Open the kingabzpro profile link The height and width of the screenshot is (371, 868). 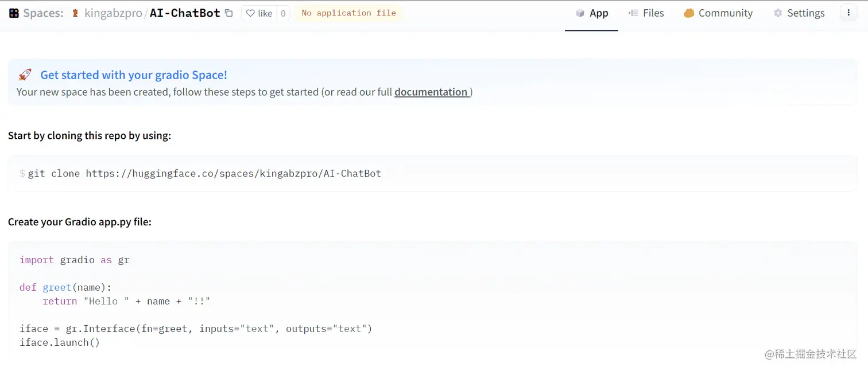click(113, 13)
